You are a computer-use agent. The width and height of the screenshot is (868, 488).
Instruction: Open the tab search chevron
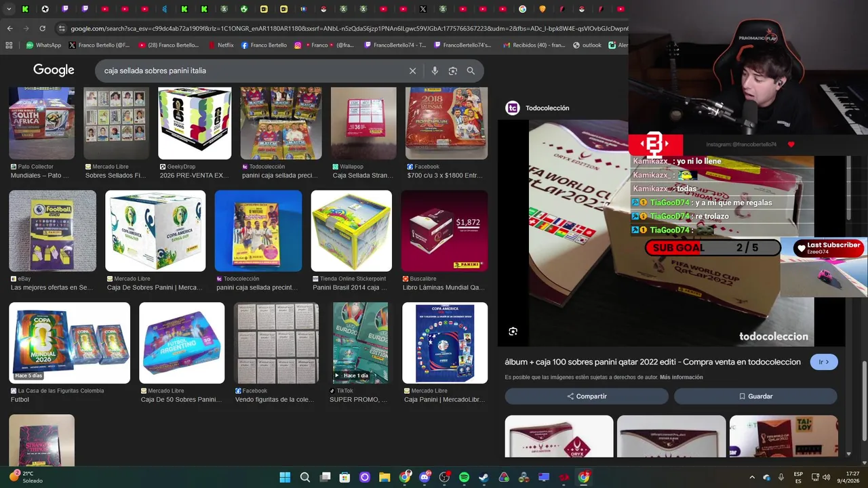pos(9,9)
